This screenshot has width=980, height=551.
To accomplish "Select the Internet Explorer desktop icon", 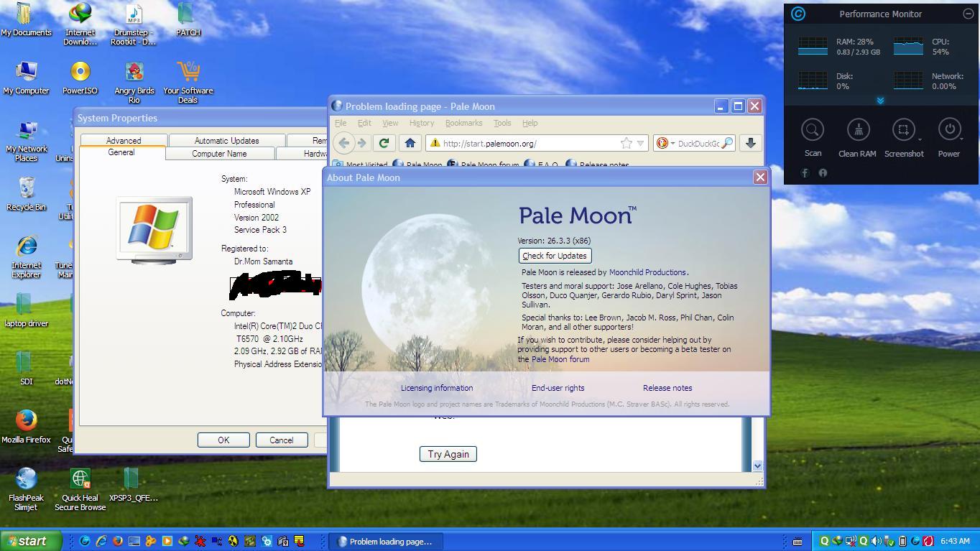I will (x=27, y=256).
